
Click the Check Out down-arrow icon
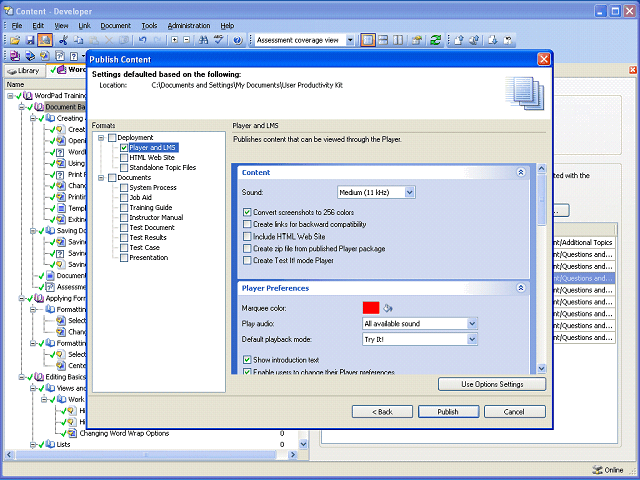(x=493, y=40)
